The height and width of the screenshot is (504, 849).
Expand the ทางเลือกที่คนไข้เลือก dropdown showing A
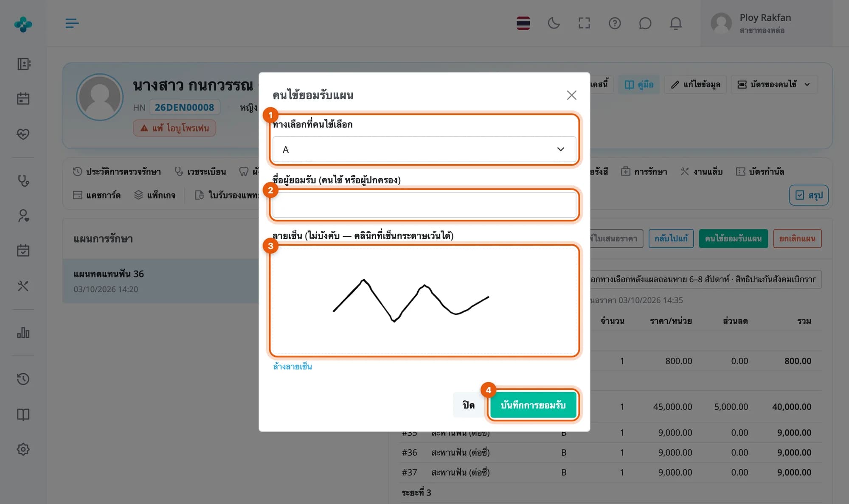point(424,149)
